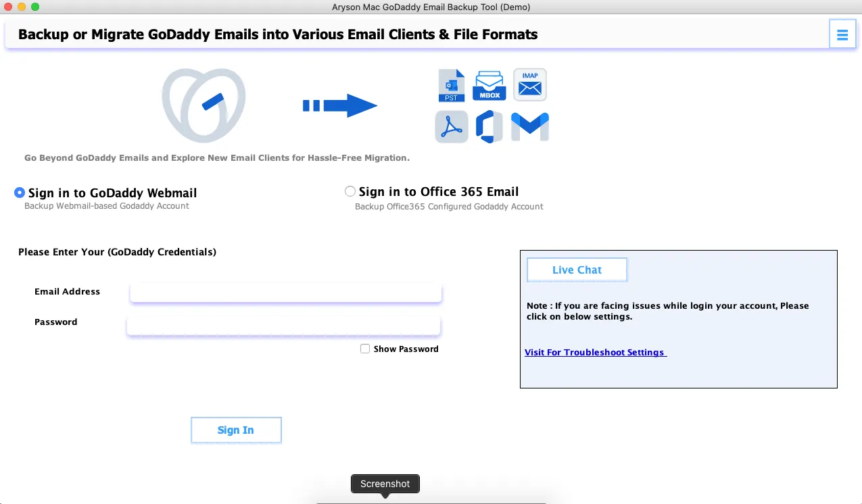
Task: Click the 'Email Address' label
Action: click(67, 292)
